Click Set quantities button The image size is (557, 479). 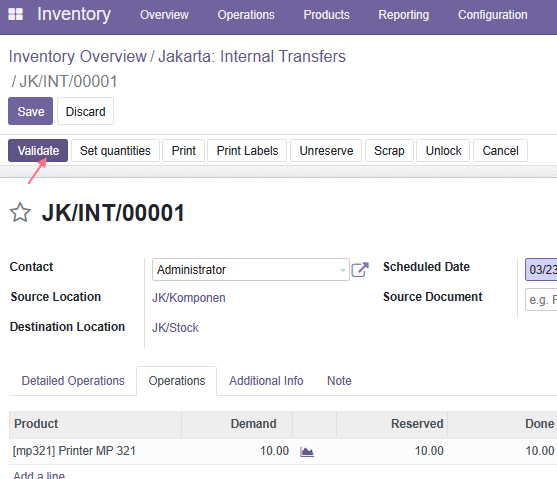coord(115,151)
